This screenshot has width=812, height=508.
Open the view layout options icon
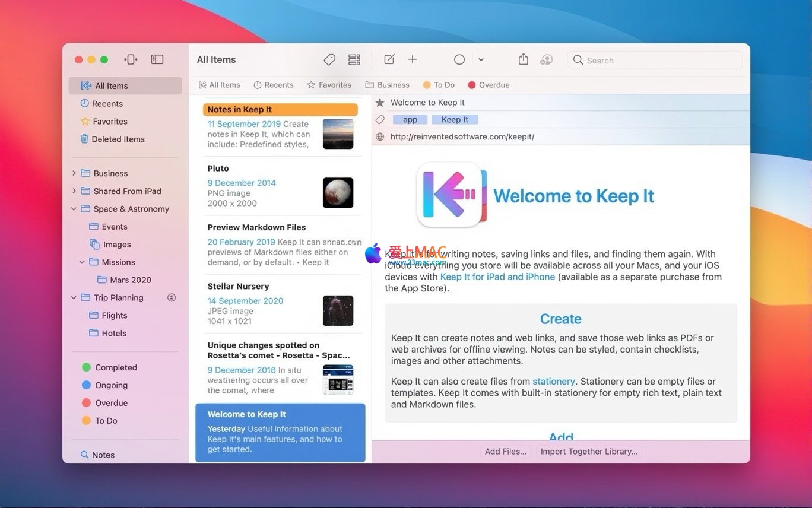[354, 60]
